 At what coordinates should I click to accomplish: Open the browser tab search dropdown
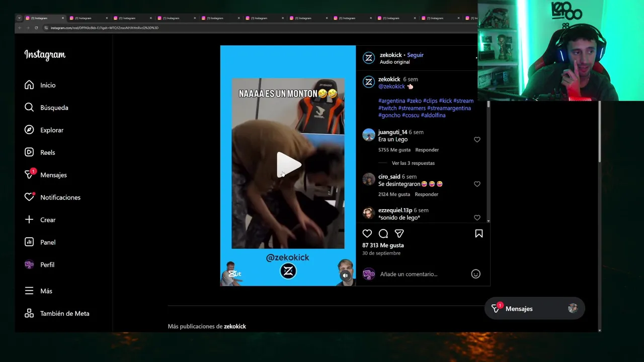(x=19, y=18)
